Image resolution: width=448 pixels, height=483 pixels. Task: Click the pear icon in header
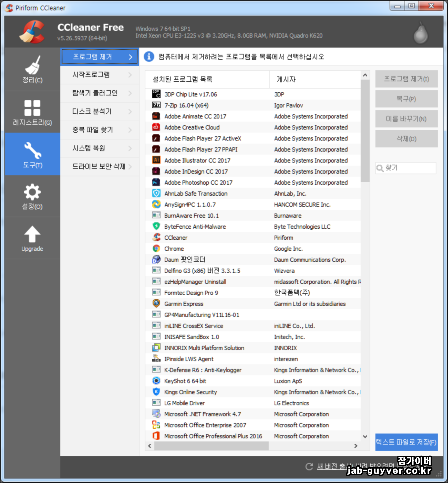pos(421,33)
